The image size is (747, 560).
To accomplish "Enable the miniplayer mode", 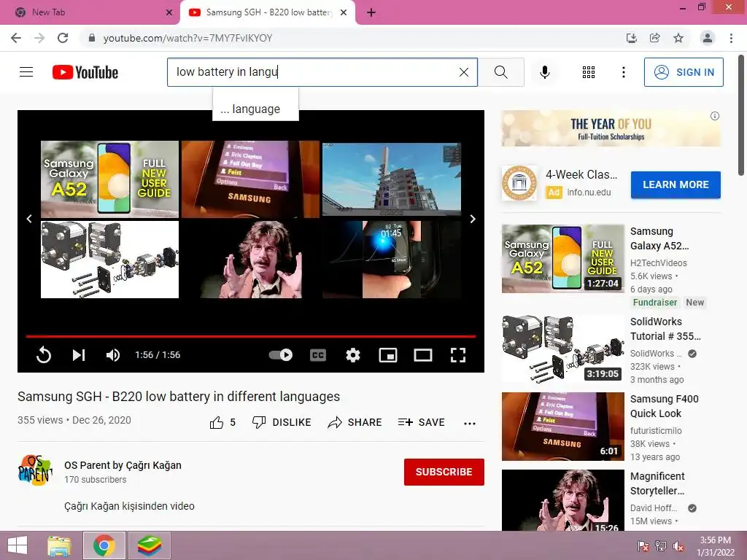I will click(x=388, y=355).
